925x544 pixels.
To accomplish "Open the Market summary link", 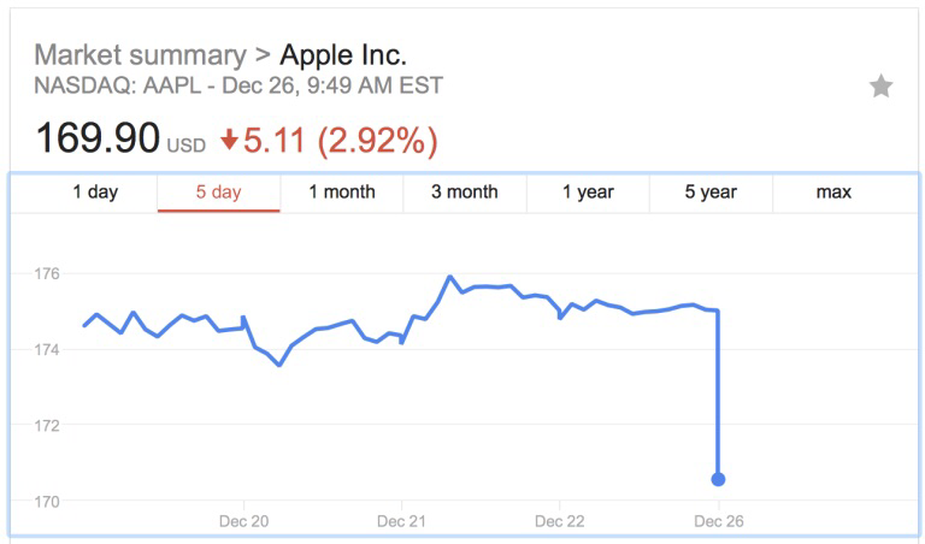I will click(139, 55).
